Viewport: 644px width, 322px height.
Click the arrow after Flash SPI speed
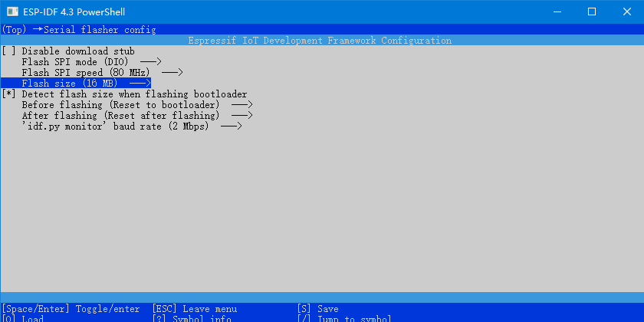(x=172, y=73)
